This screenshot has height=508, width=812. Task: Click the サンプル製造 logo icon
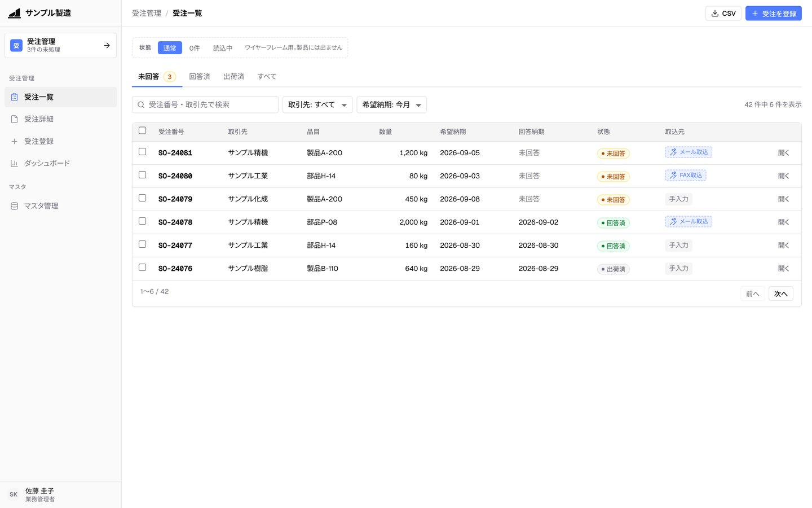15,13
